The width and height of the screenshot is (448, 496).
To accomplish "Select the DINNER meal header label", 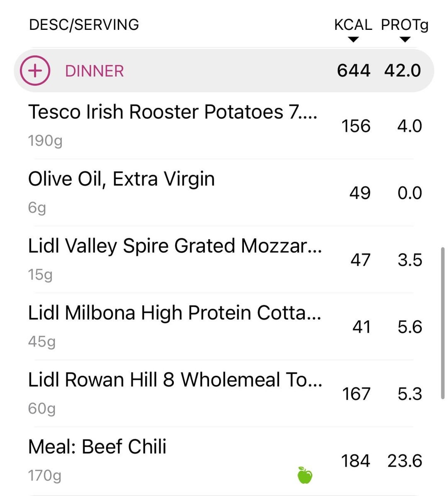I will pyautogui.click(x=94, y=71).
